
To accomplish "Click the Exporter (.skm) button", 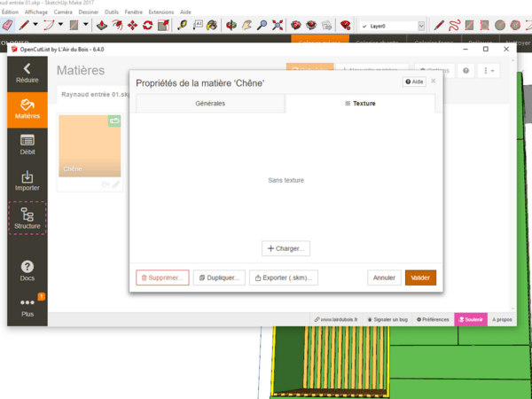I will coord(284,278).
